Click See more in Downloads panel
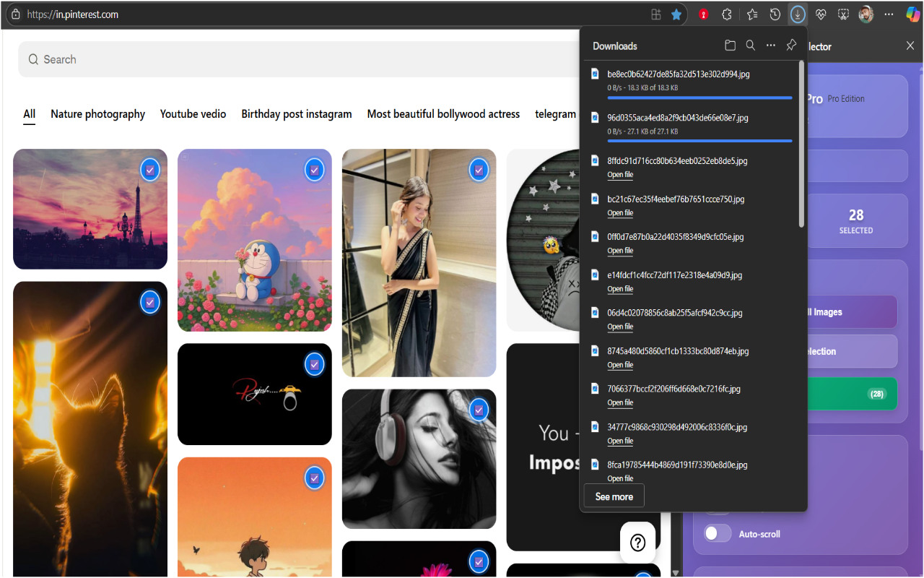The image size is (924, 578). [x=614, y=496]
